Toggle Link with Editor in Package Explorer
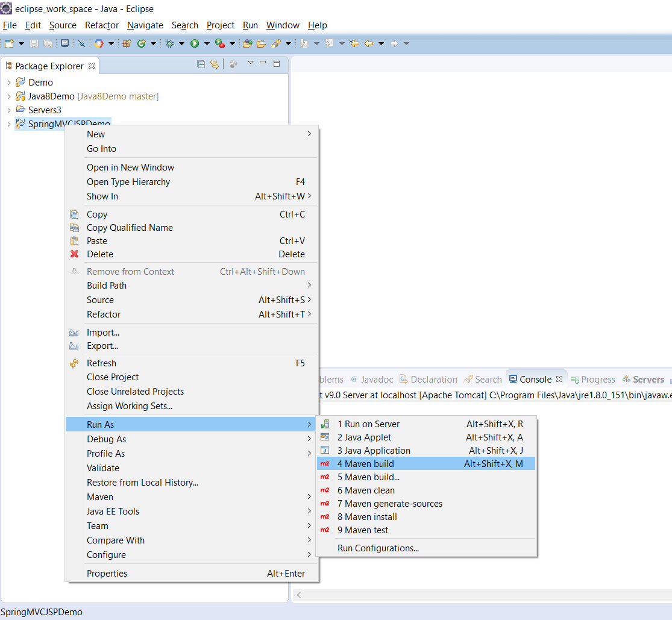This screenshot has width=672, height=620. 214,64
